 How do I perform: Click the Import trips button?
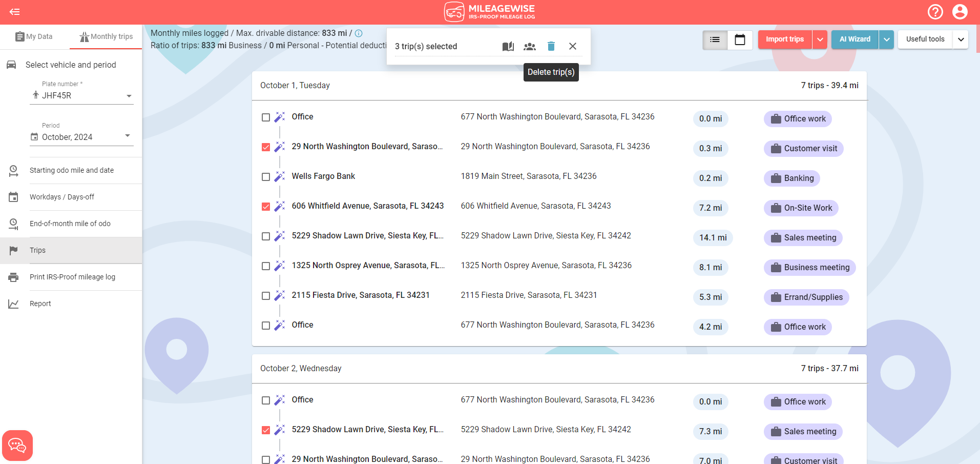784,39
